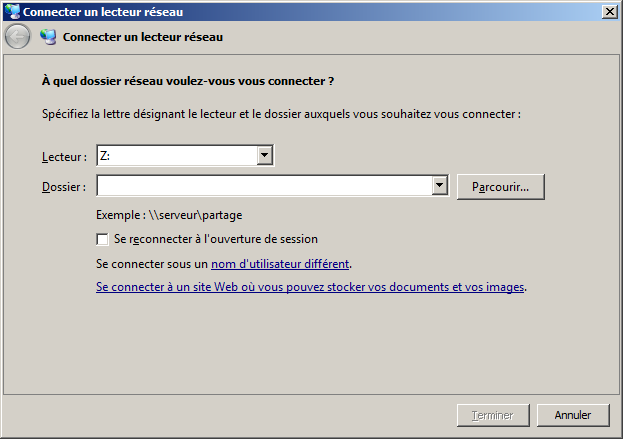Expand the Dossier folder history dropdown arrow
623x439 pixels.
click(439, 186)
